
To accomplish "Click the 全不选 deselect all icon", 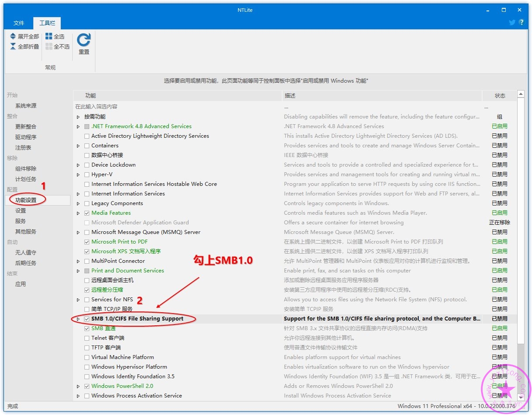I will [x=49, y=46].
